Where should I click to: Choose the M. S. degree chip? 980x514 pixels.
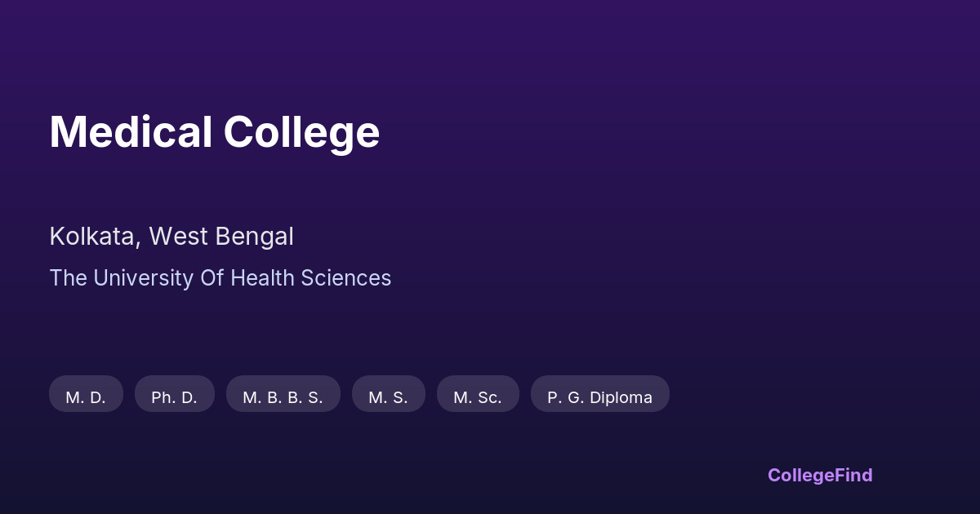coord(388,394)
